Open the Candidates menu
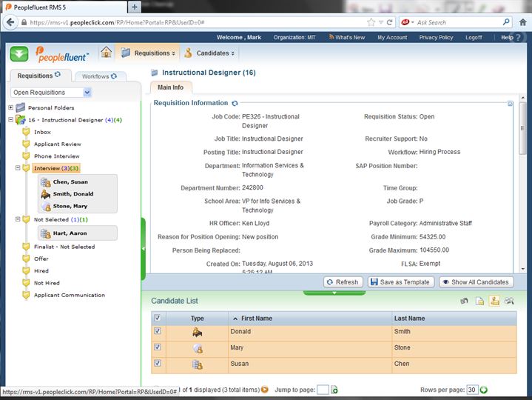The height and width of the screenshot is (400, 532). 209,53
